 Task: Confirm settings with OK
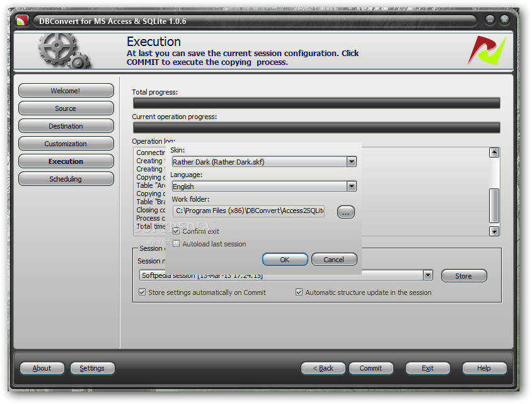[x=285, y=260]
